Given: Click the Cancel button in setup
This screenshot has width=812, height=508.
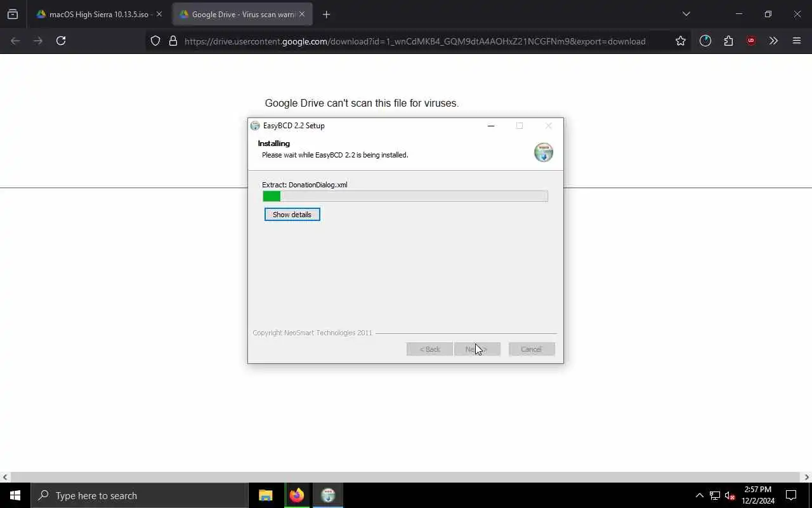Looking at the screenshot, I should coord(532,349).
